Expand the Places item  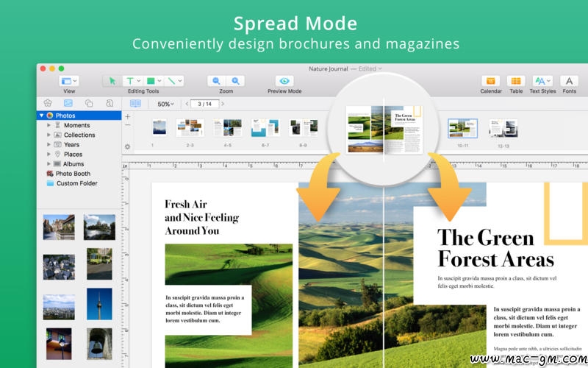tap(49, 155)
